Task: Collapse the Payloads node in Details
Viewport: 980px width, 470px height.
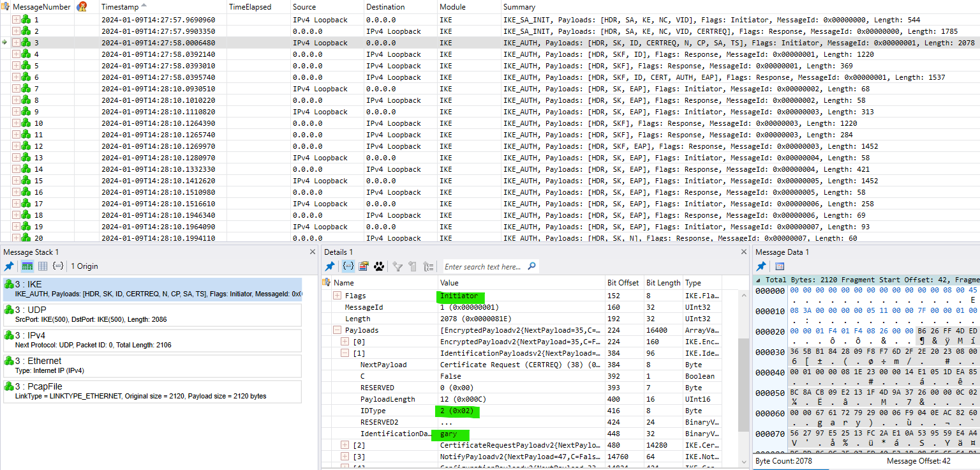Action: (x=338, y=330)
